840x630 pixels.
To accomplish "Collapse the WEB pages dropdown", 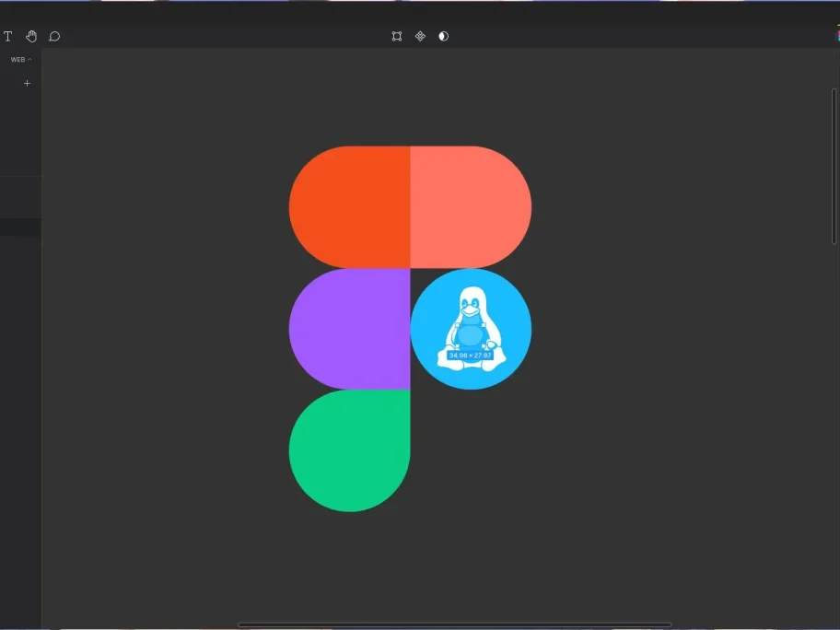I will (21, 59).
